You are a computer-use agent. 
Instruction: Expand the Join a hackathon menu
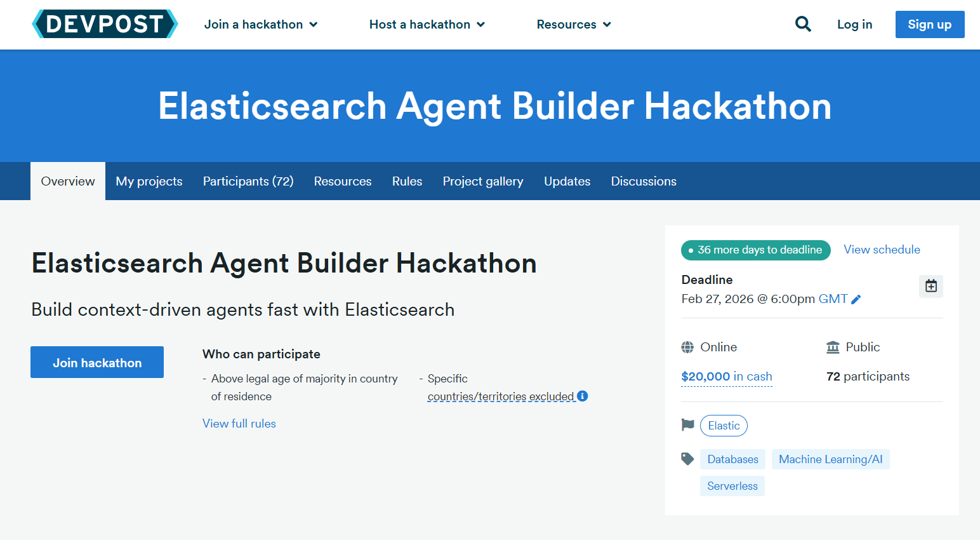point(261,24)
